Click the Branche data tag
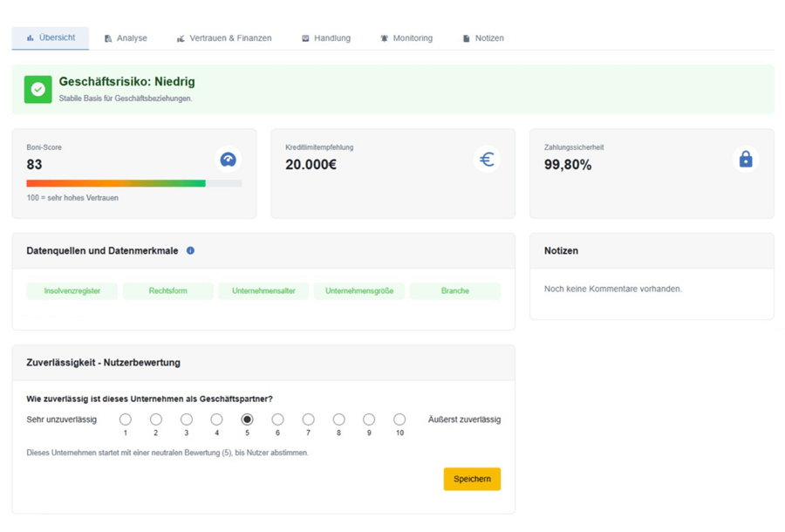 point(454,291)
